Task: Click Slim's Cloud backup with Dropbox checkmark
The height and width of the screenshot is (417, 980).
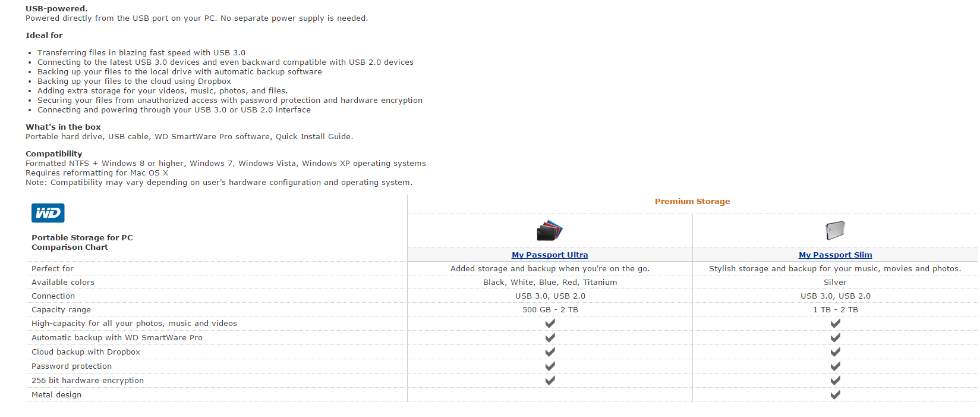Action: pyautogui.click(x=836, y=352)
